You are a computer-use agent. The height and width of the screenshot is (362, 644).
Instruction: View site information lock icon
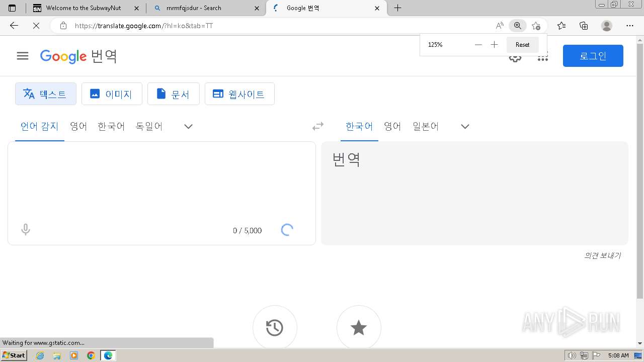pos(63,26)
